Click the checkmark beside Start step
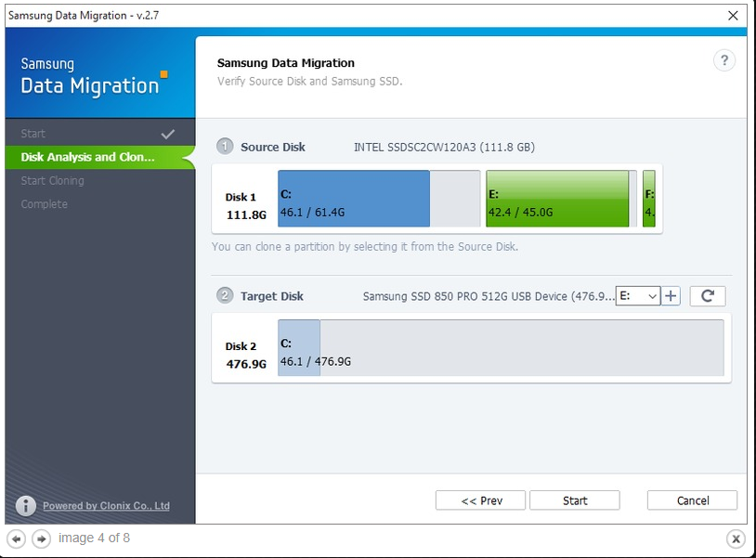Image resolution: width=756 pixels, height=558 pixels. coord(168,134)
